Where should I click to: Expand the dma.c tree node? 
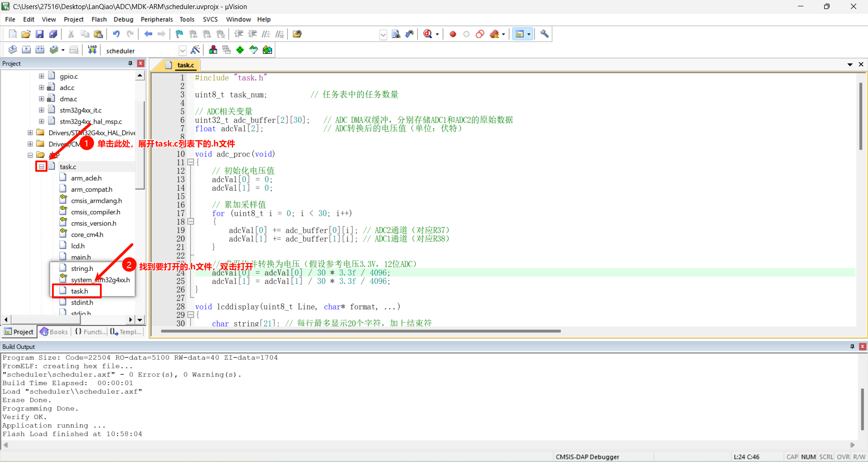click(x=41, y=99)
